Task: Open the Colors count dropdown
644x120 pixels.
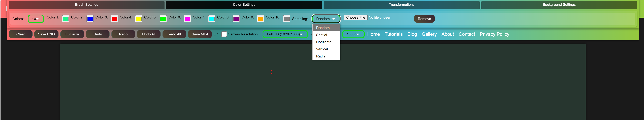Action: tap(36, 19)
